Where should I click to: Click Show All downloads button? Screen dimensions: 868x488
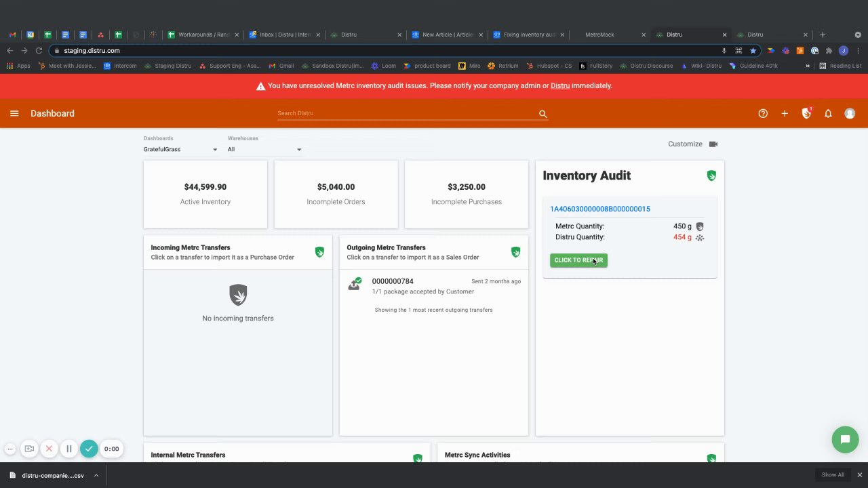tap(833, 475)
